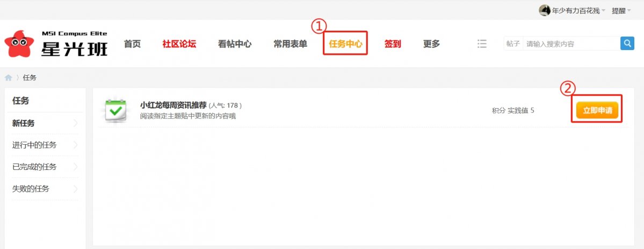Click the home icon in the breadcrumb
The width and height of the screenshot is (644, 249).
8,78
